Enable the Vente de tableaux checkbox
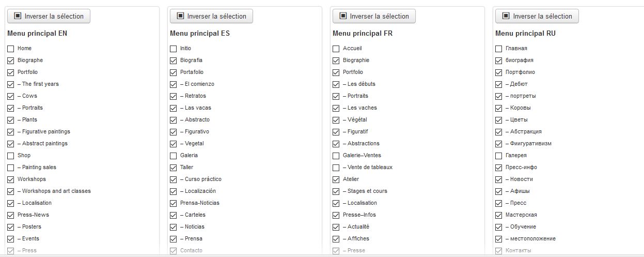 (x=336, y=168)
